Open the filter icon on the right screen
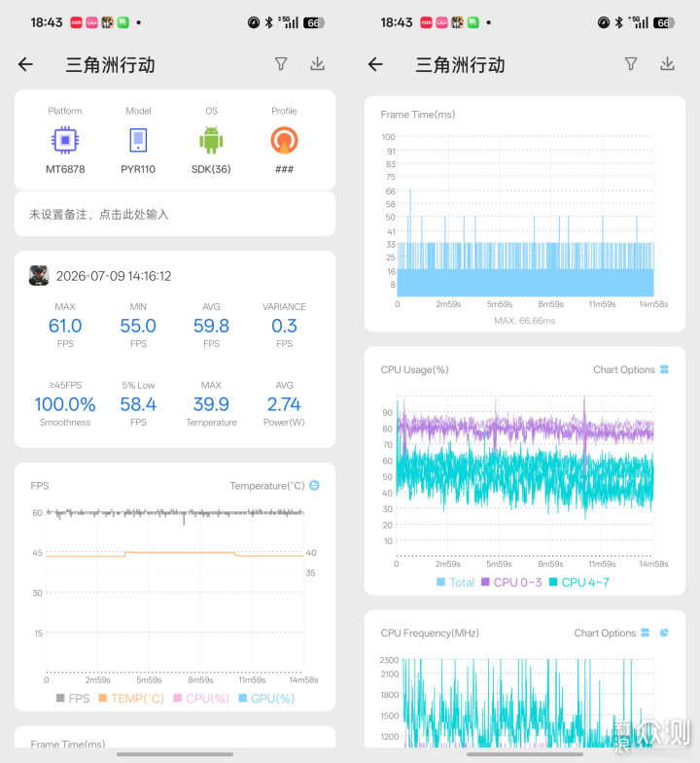The height and width of the screenshot is (763, 700). 631,64
